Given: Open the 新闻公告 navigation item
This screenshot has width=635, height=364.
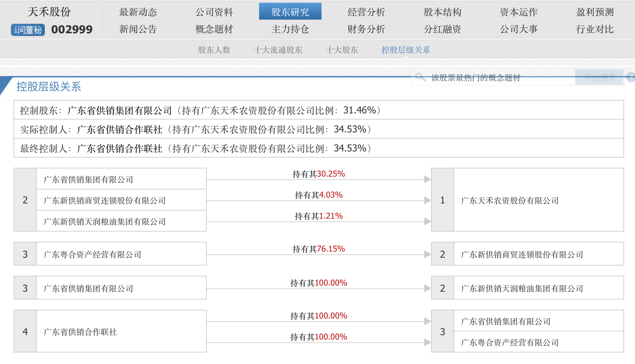Looking at the screenshot, I should click(138, 29).
